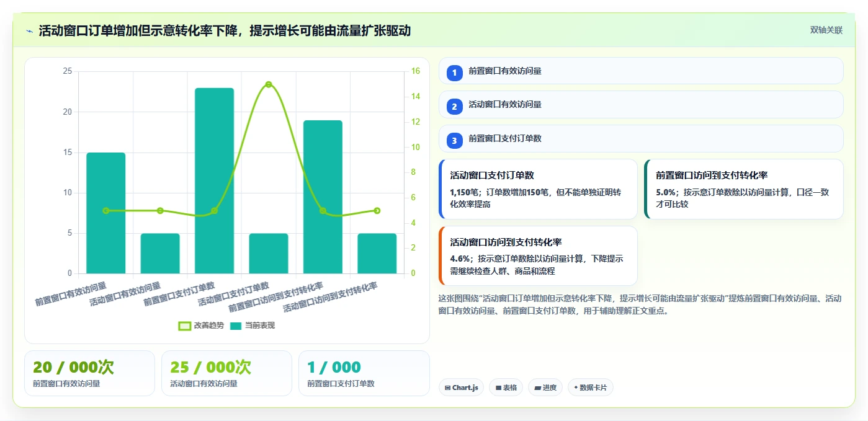The height and width of the screenshot is (421, 868).
Task: Click the 25 / 000次 stat card
Action: pos(226,373)
